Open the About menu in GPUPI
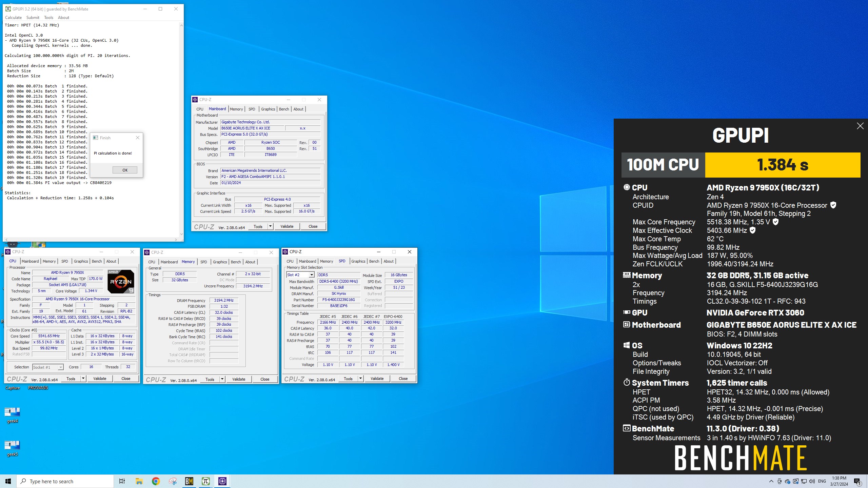The width and height of the screenshot is (868, 488). click(63, 18)
